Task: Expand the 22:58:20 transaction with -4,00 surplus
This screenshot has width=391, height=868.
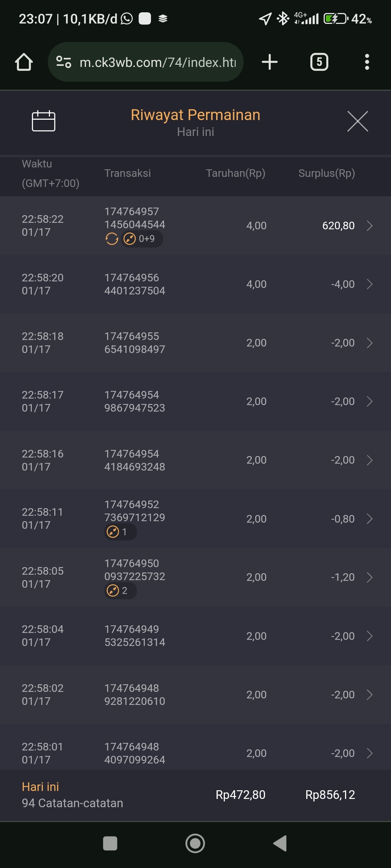Action: (369, 284)
